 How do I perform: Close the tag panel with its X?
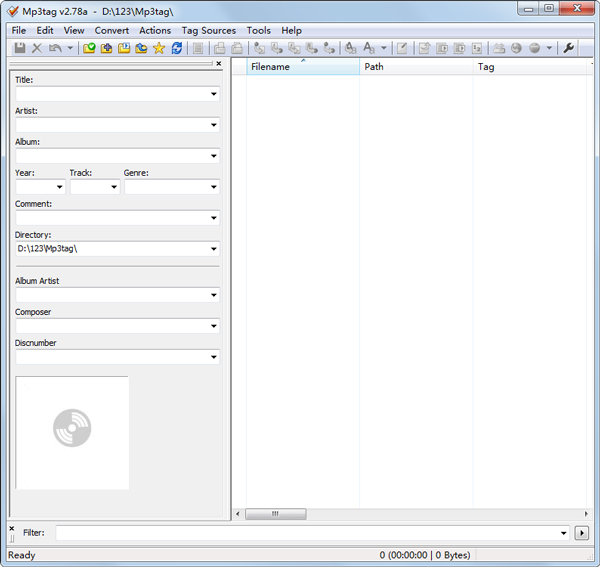point(218,64)
